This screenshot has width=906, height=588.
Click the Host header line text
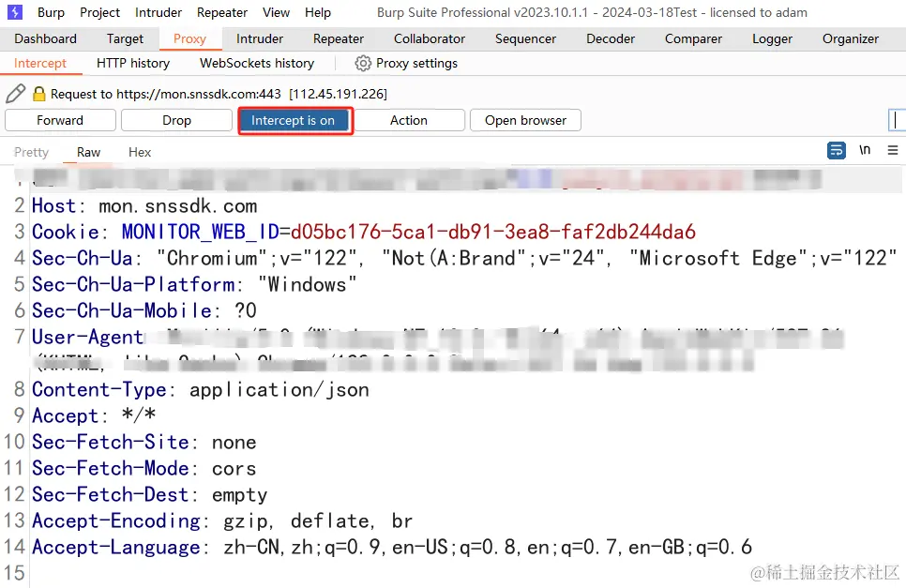coord(144,205)
